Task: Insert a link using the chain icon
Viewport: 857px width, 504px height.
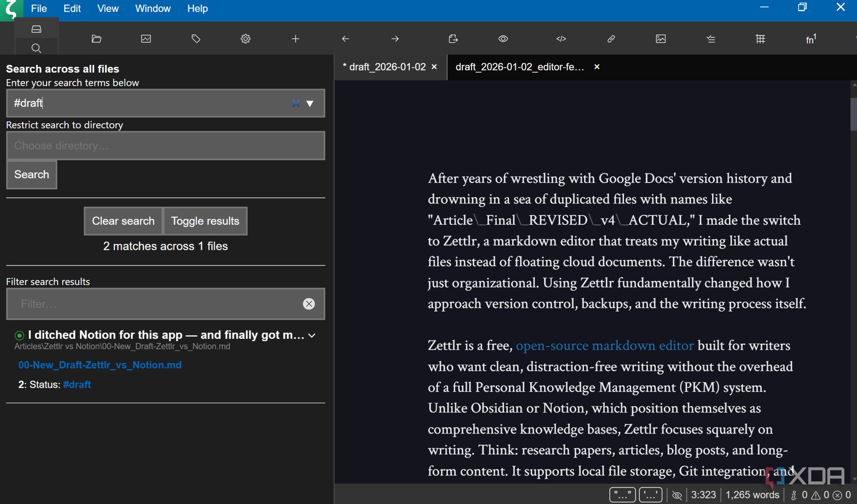Action: coord(611,39)
